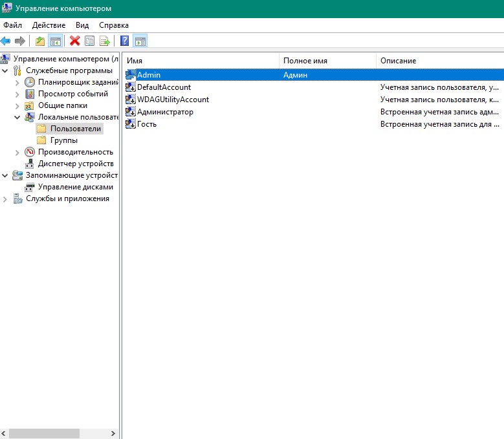Select the Управление дисками tree label

(76, 187)
